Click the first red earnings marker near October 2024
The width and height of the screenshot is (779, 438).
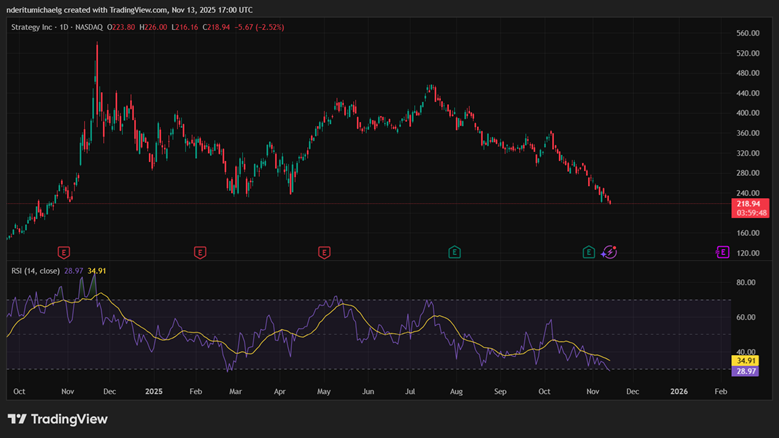[x=64, y=252]
